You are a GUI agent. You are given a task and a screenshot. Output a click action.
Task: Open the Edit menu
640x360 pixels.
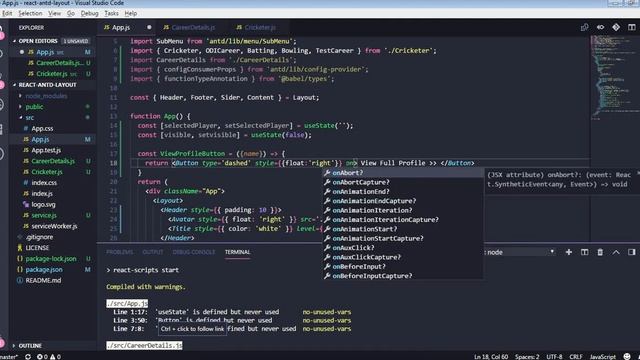click(7, 13)
